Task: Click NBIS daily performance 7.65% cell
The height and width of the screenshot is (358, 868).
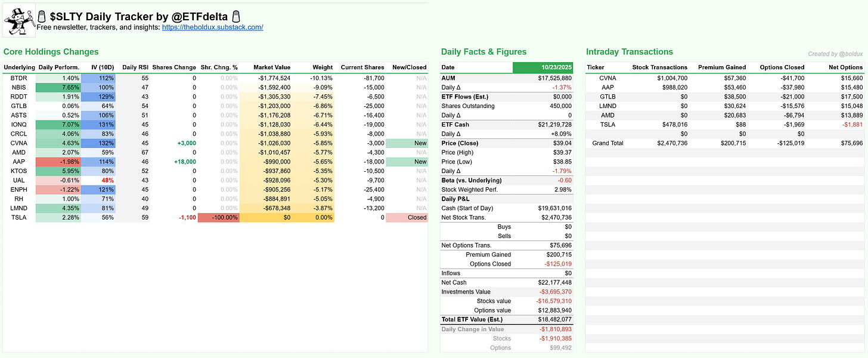Action: click(x=58, y=87)
